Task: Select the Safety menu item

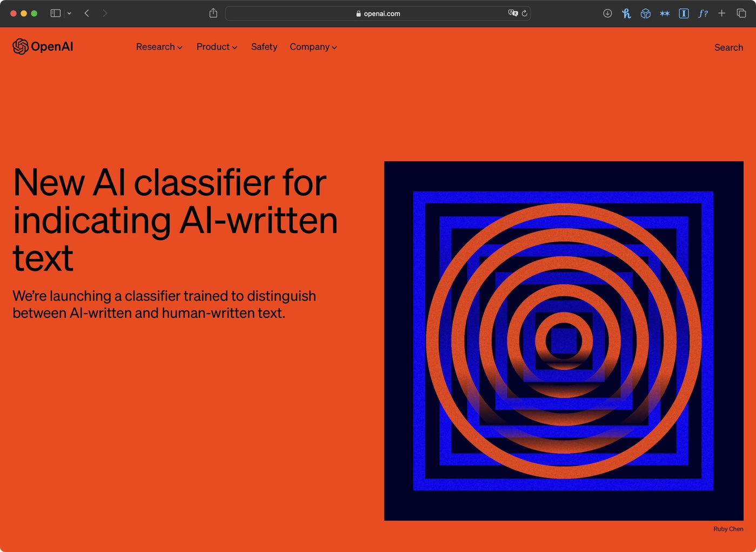Action: click(x=264, y=47)
